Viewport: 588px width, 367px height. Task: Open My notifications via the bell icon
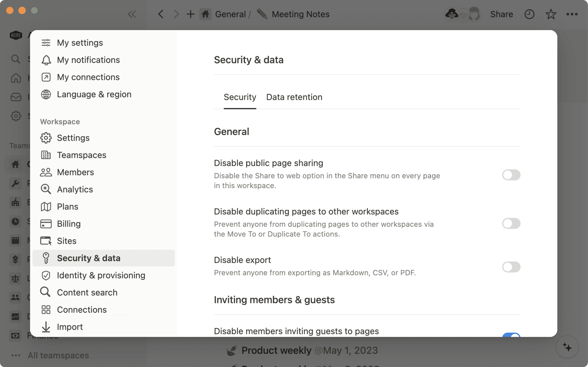tap(46, 60)
